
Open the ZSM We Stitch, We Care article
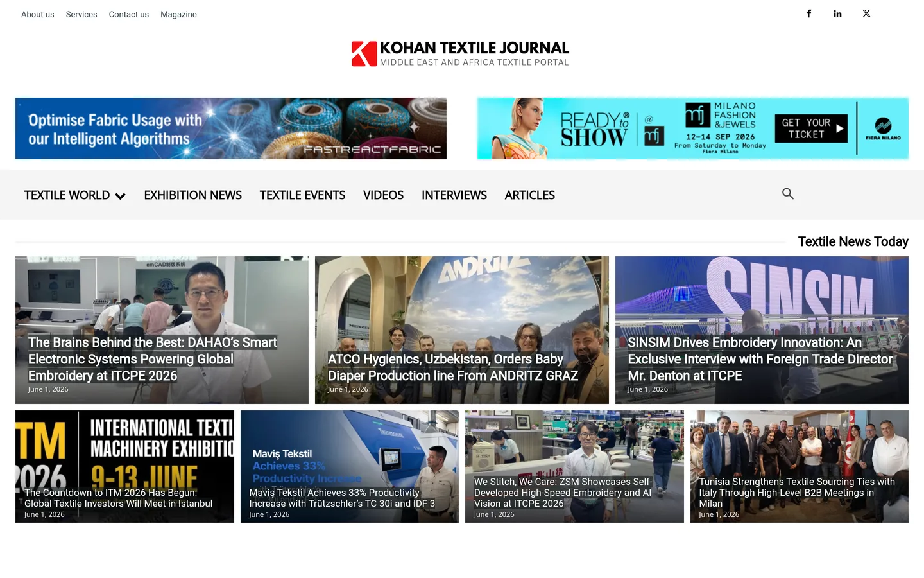click(x=563, y=493)
